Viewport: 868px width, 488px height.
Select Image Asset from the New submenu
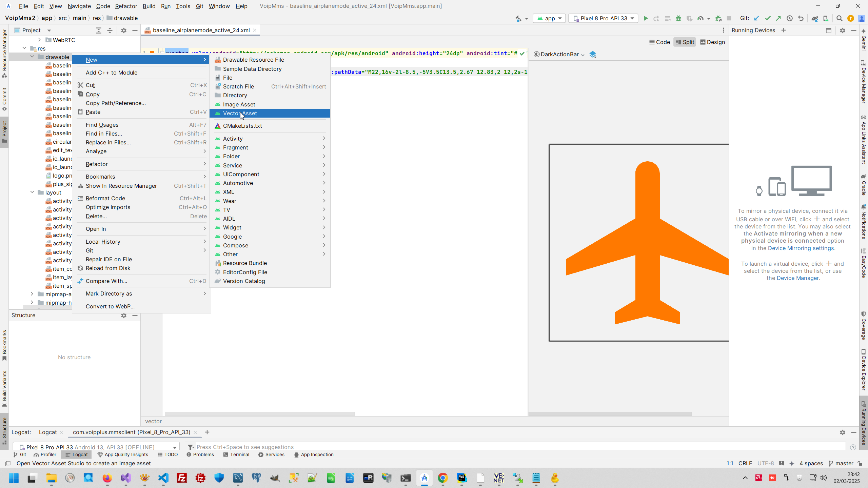239,104
